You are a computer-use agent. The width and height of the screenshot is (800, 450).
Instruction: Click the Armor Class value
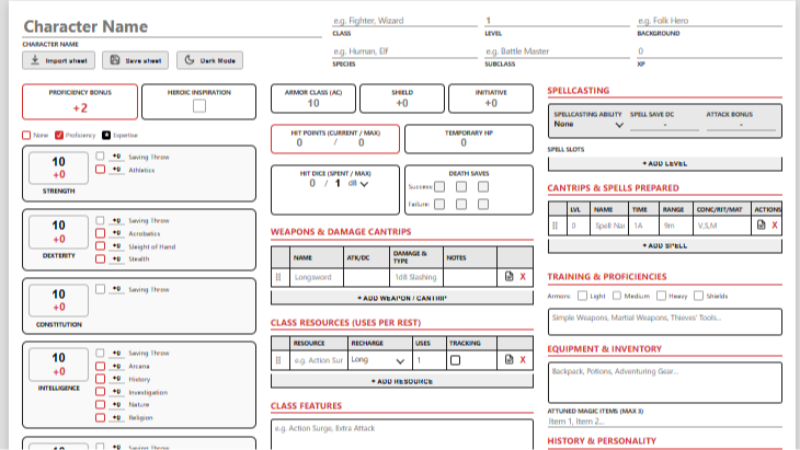(313, 104)
